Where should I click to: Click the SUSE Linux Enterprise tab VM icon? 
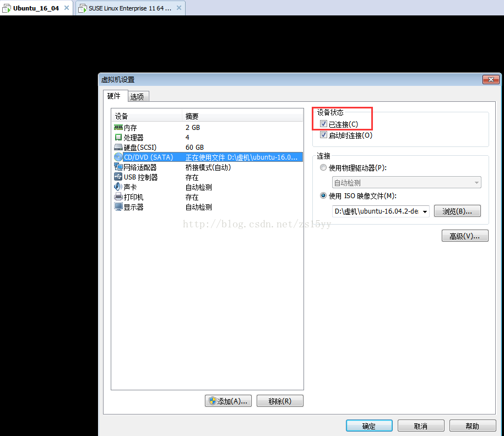coord(83,8)
